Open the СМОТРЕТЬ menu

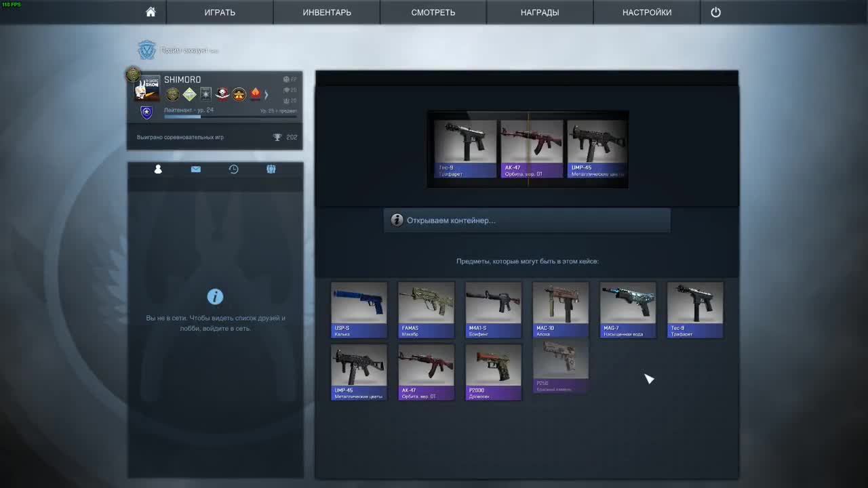pyautogui.click(x=433, y=12)
